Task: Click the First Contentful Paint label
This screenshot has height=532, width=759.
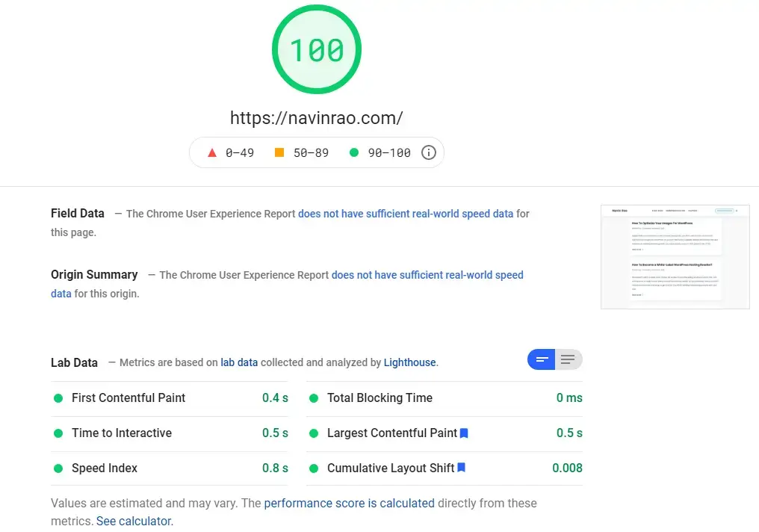Action: (x=128, y=398)
